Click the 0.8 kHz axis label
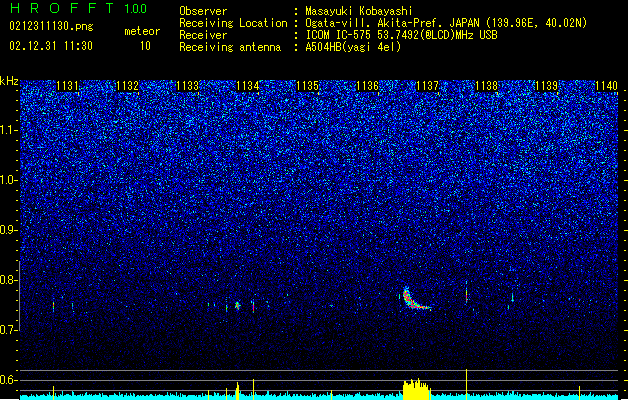Image resolution: width=629 pixels, height=400 pixels. [9, 280]
